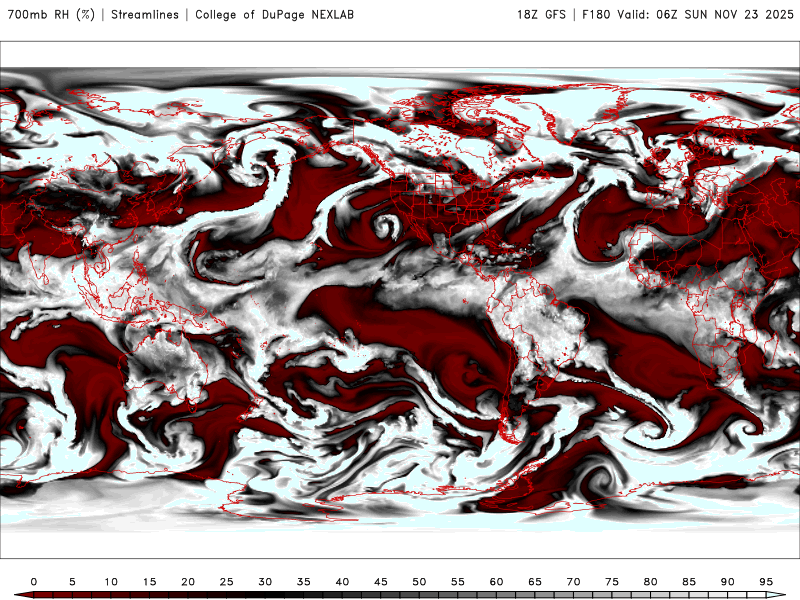Click the 40 value on the colorbar scale
This screenshot has width=800, height=600.
342,582
